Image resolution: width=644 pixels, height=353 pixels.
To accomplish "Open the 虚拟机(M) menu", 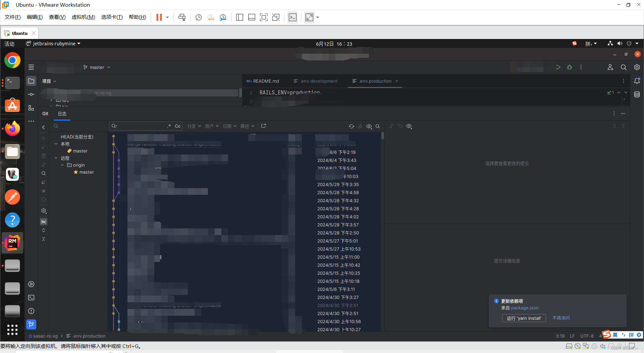I will tap(83, 17).
